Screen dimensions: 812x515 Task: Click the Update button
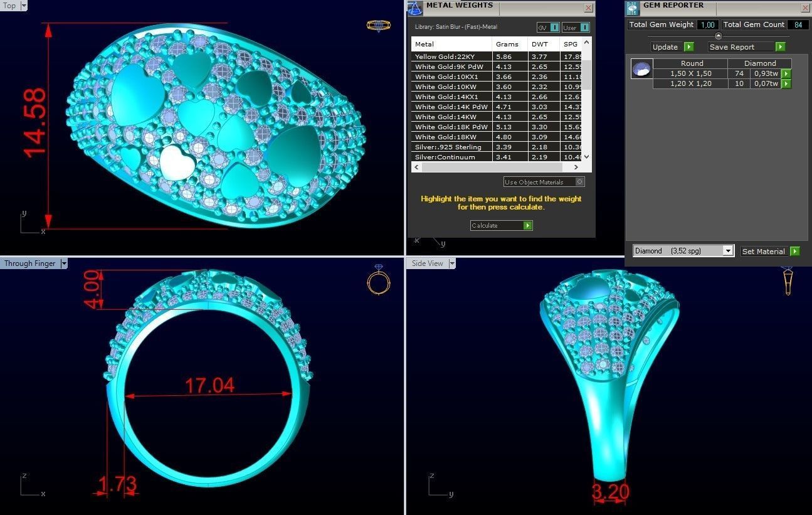point(672,47)
